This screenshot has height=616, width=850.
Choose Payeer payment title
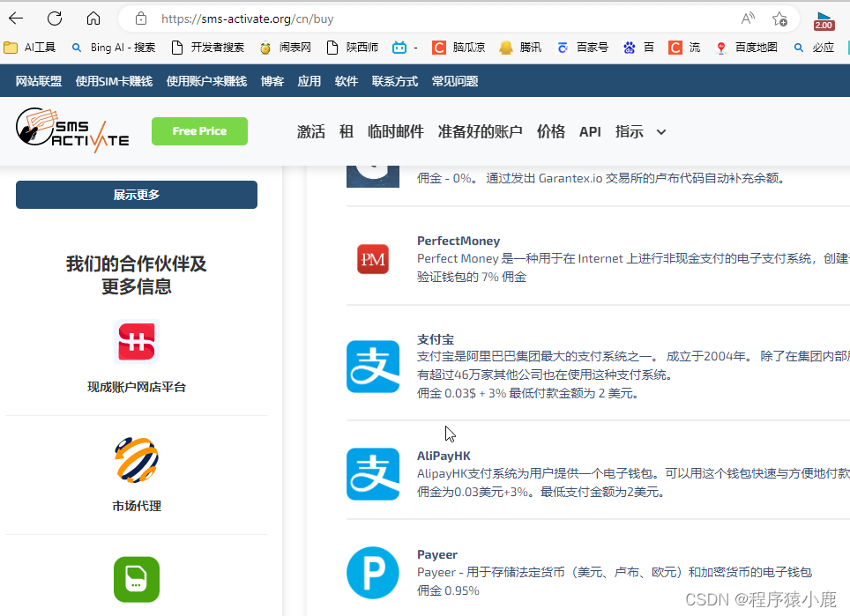coord(437,555)
